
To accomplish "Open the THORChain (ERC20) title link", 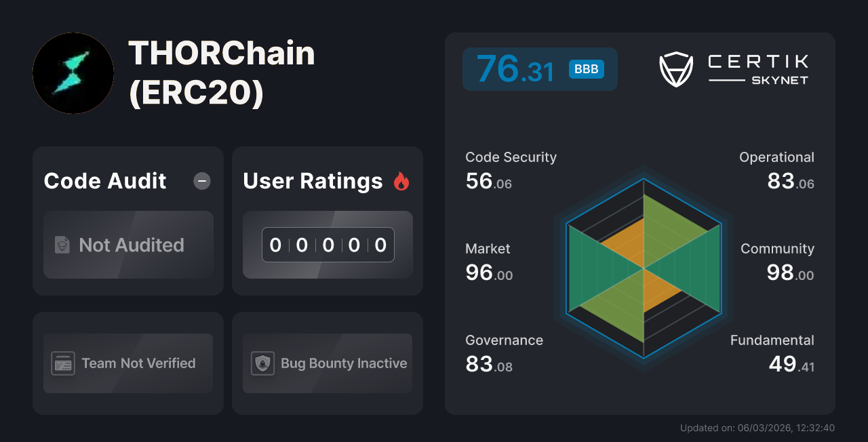I will 222,73.
